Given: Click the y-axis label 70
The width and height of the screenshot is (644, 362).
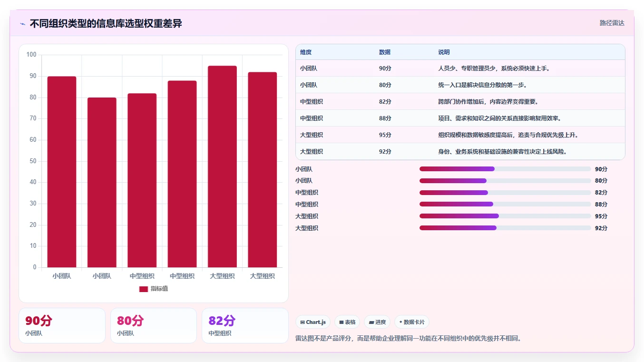Looking at the screenshot, I should pyautogui.click(x=33, y=118).
